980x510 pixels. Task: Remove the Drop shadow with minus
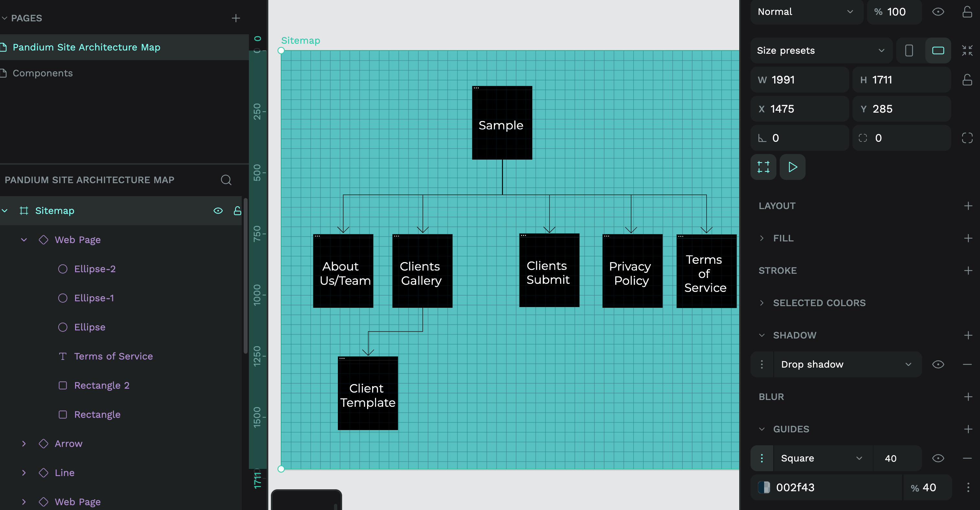click(967, 364)
